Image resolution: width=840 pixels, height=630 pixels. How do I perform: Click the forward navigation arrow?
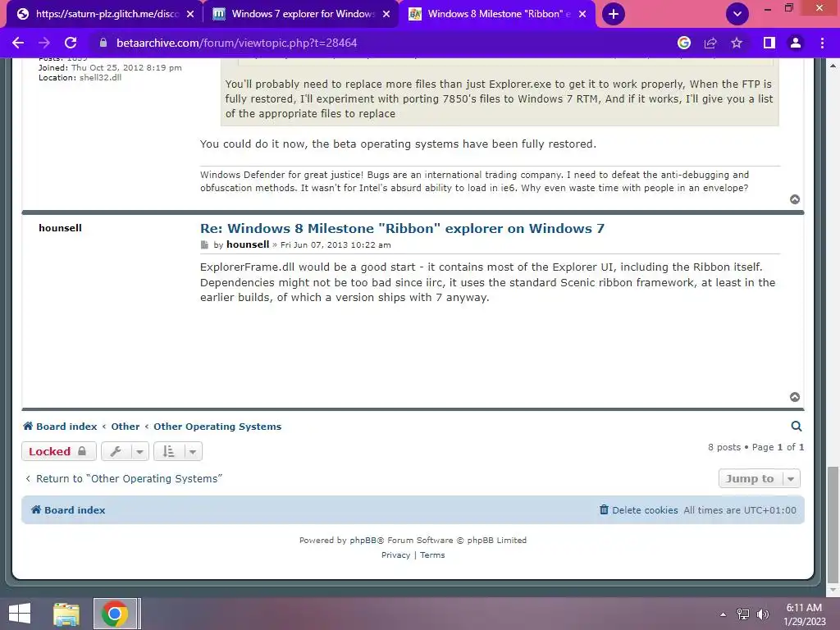(x=44, y=43)
